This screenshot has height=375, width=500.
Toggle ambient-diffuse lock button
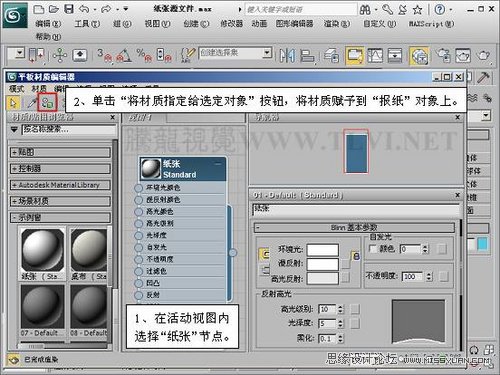tap(264, 254)
